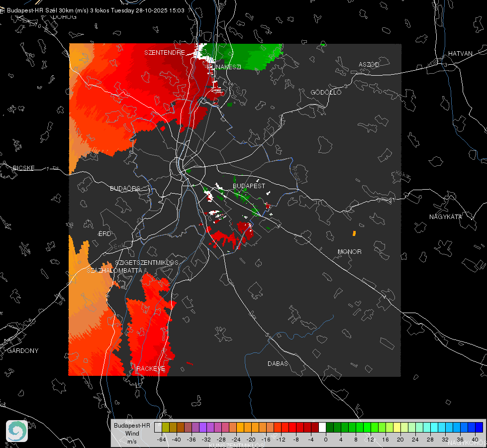The width and height of the screenshot is (487, 448).
Task: Click the DABAS map label
Action: click(x=278, y=364)
